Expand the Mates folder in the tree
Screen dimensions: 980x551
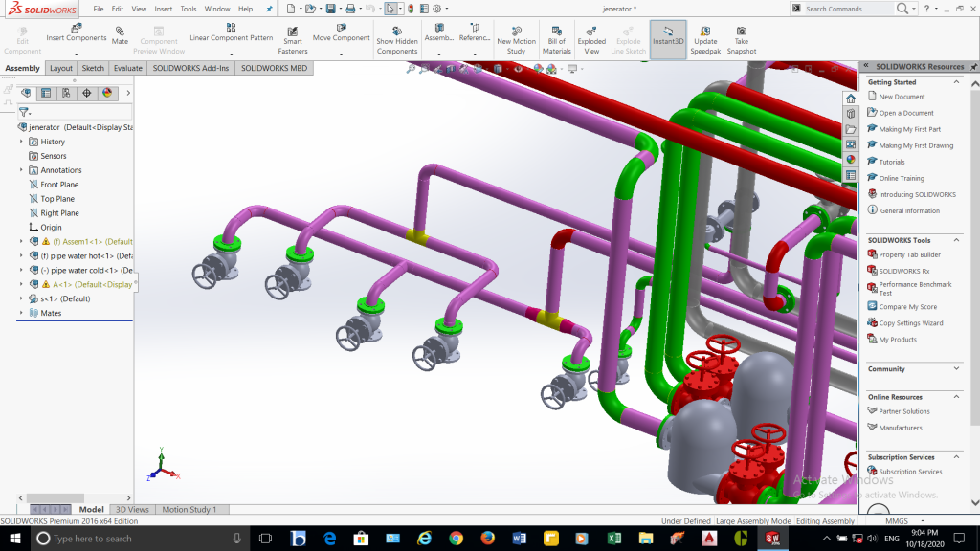pos(21,313)
